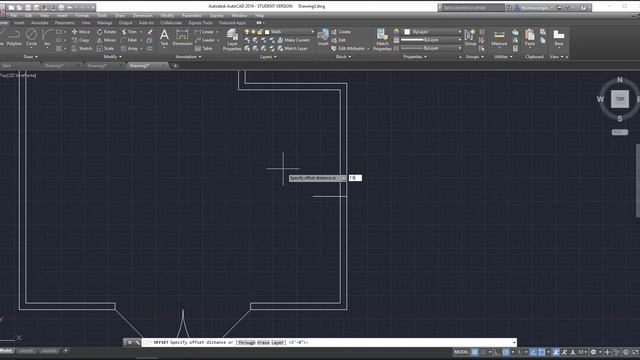The width and height of the screenshot is (640, 360).
Task: Click the Copy tool
Action: click(80, 40)
